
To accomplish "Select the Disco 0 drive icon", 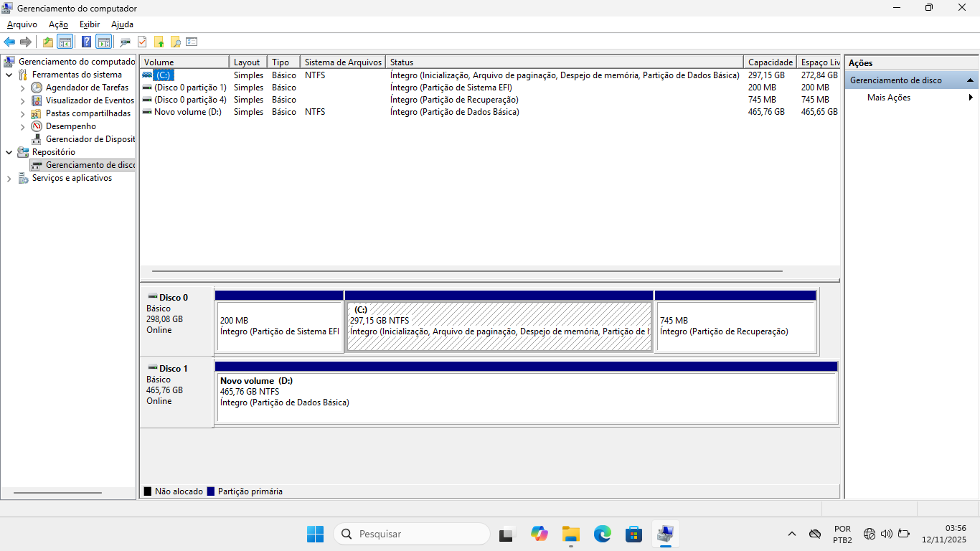I will (x=153, y=296).
